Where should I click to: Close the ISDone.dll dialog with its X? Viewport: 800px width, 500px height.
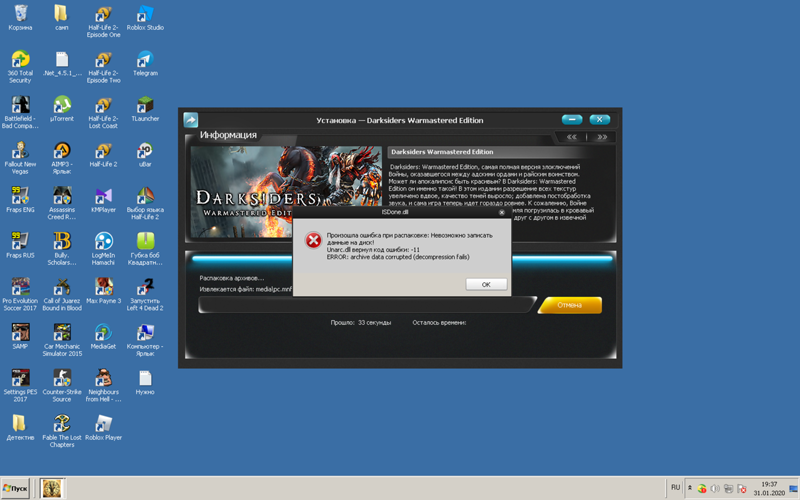tap(502, 212)
